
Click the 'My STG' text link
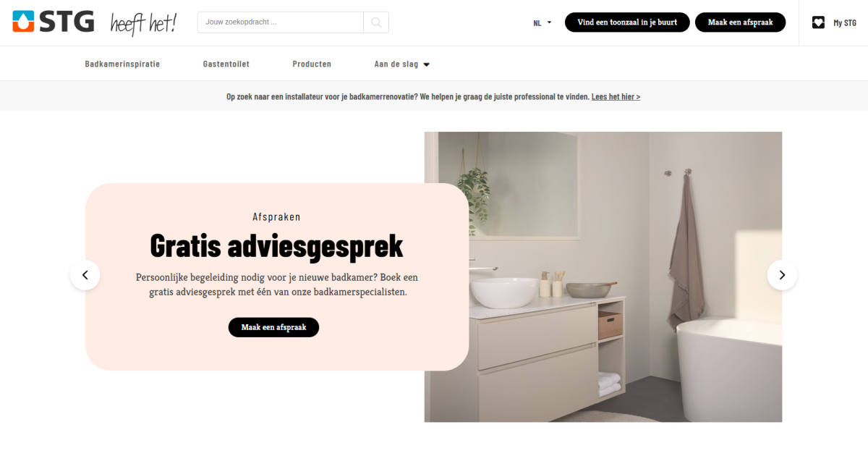tap(844, 23)
